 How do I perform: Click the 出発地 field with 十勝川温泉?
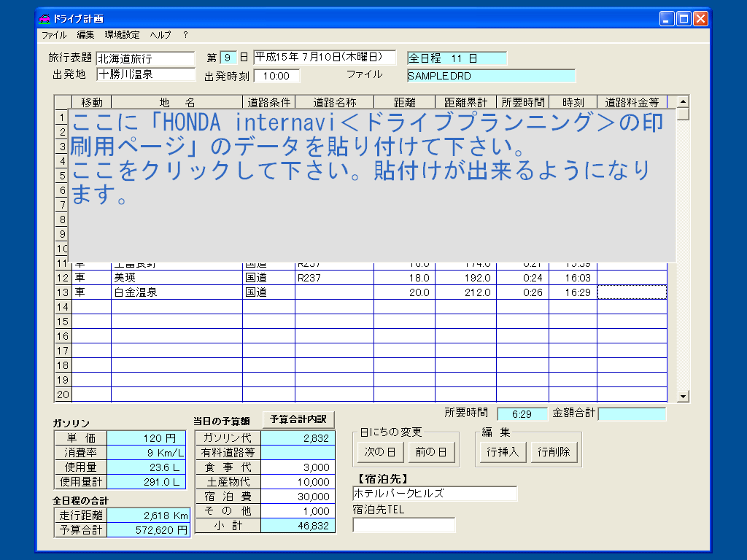(146, 74)
